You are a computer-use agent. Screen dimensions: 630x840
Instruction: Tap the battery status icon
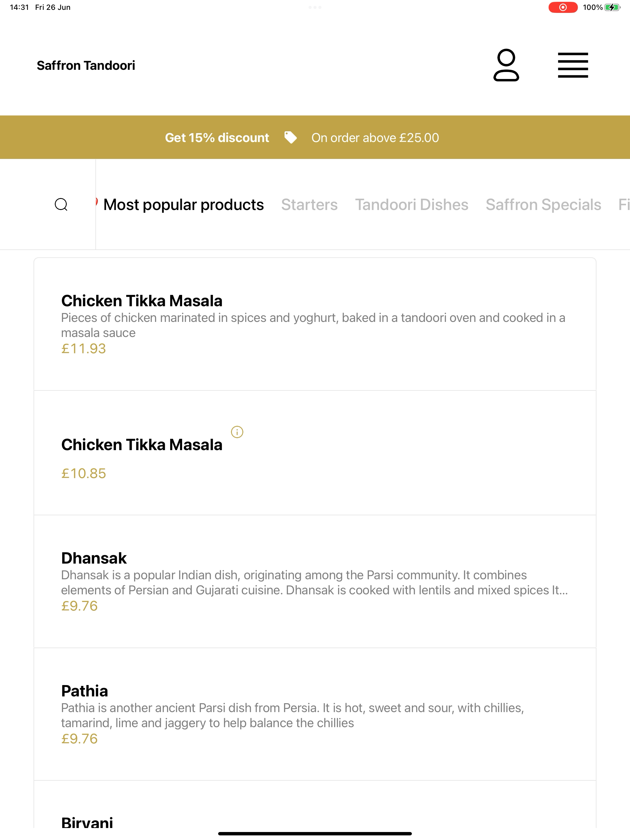612,7
